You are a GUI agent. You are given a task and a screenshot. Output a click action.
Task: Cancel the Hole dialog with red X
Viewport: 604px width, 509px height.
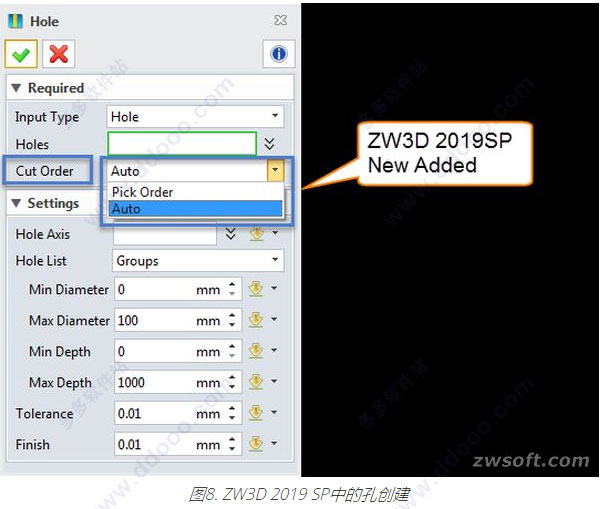(59, 54)
